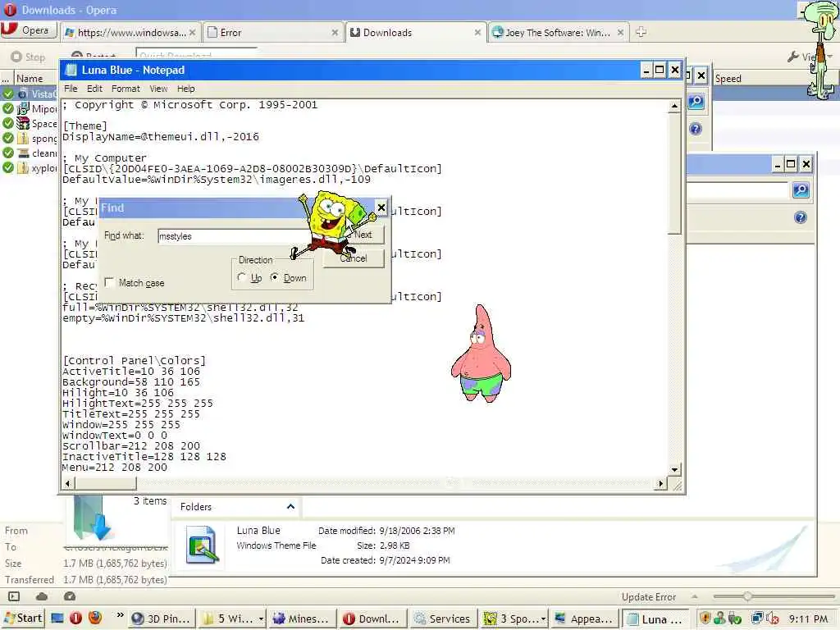Click Notepad horizontal scrollbar left arrow

(67, 484)
